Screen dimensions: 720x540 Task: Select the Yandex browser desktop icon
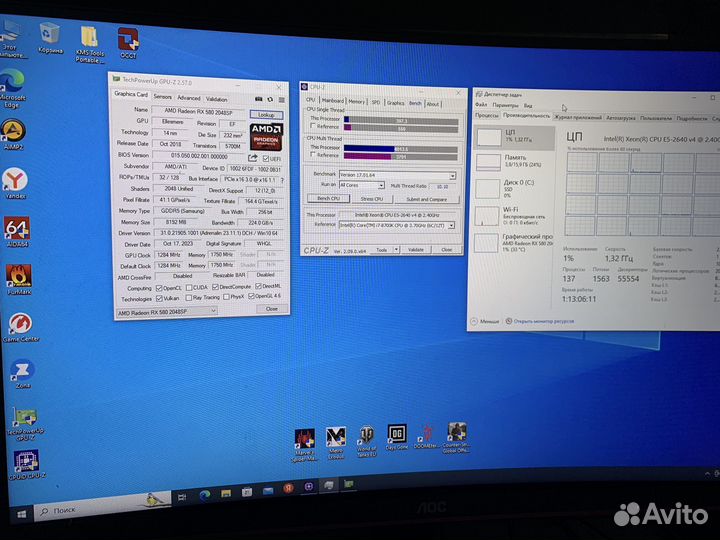(x=15, y=183)
